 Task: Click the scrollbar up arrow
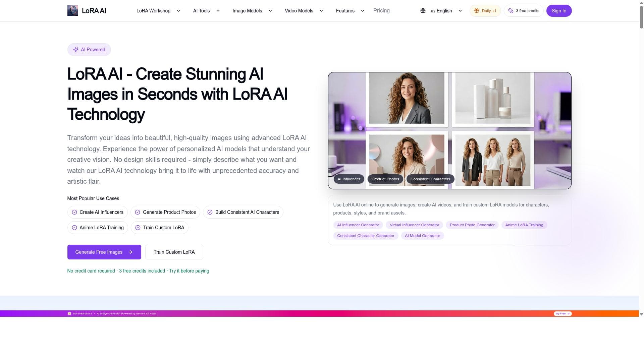(x=641, y=2)
